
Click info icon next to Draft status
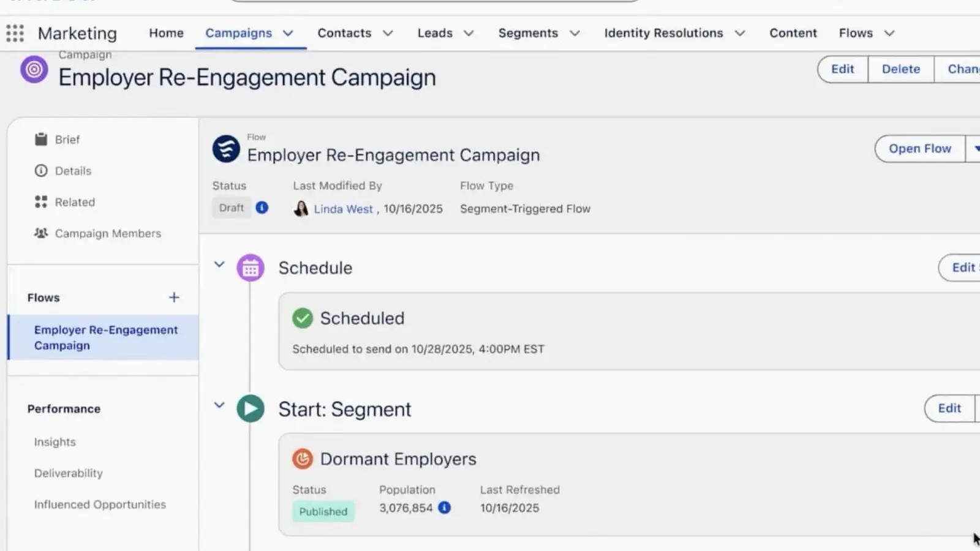click(262, 208)
